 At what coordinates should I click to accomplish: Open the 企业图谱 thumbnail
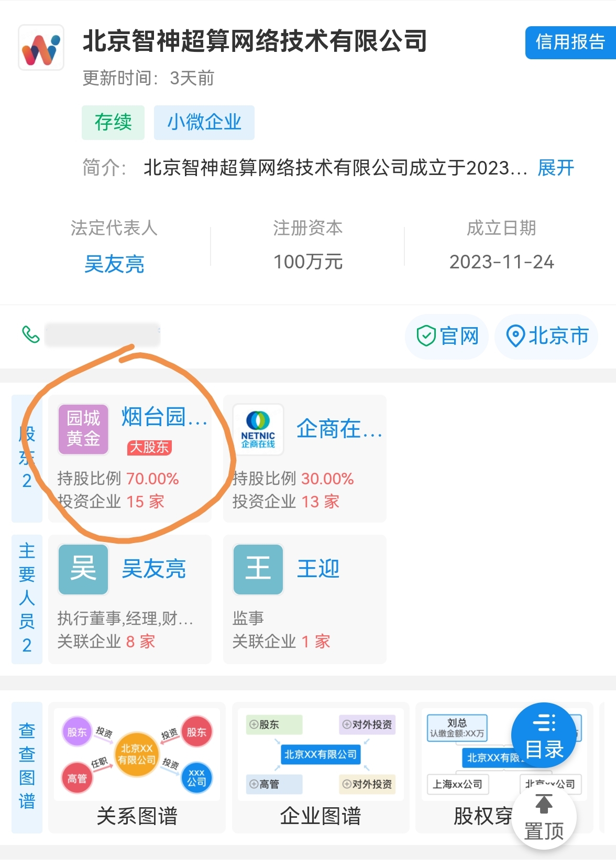[321, 767]
